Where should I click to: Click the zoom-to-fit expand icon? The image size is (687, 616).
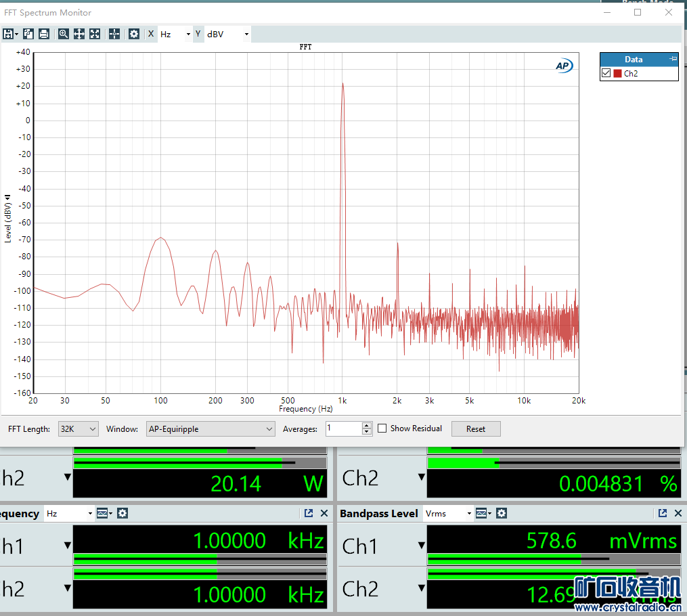point(95,34)
